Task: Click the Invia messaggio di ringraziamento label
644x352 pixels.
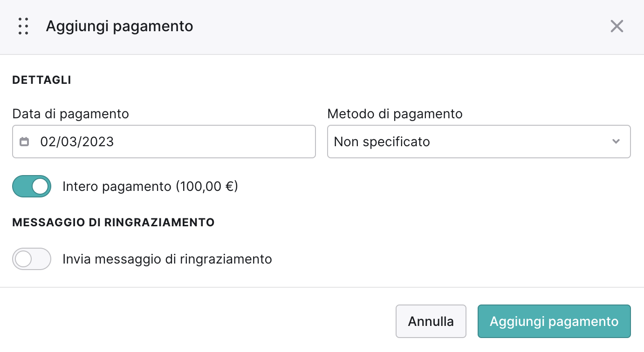Action: point(167,259)
